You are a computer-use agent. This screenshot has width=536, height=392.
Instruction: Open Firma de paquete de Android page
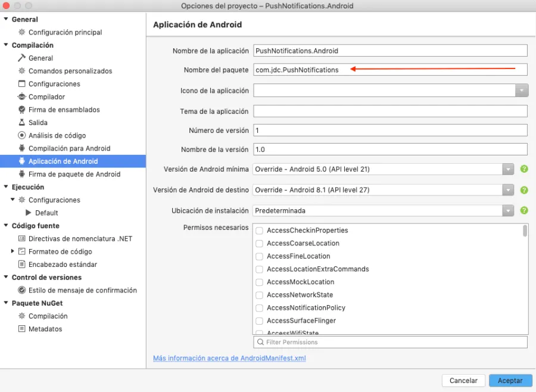coord(74,174)
